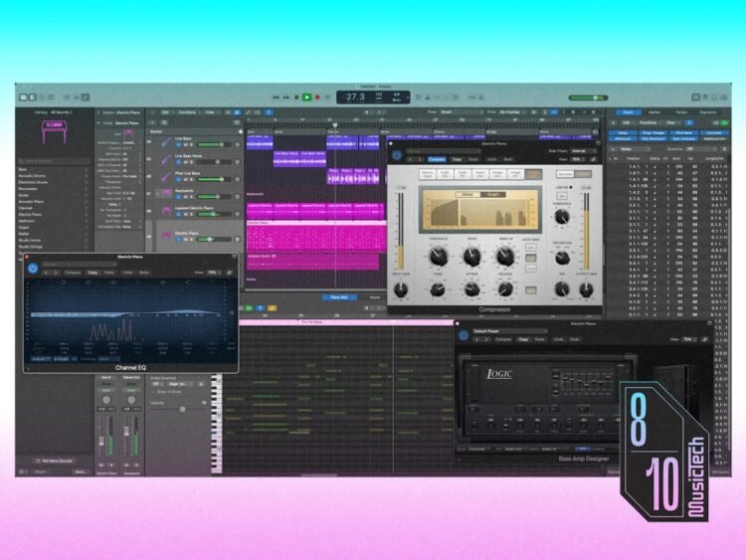The width and height of the screenshot is (746, 560).
Task: Start playback with the green Play button
Action: (x=307, y=97)
